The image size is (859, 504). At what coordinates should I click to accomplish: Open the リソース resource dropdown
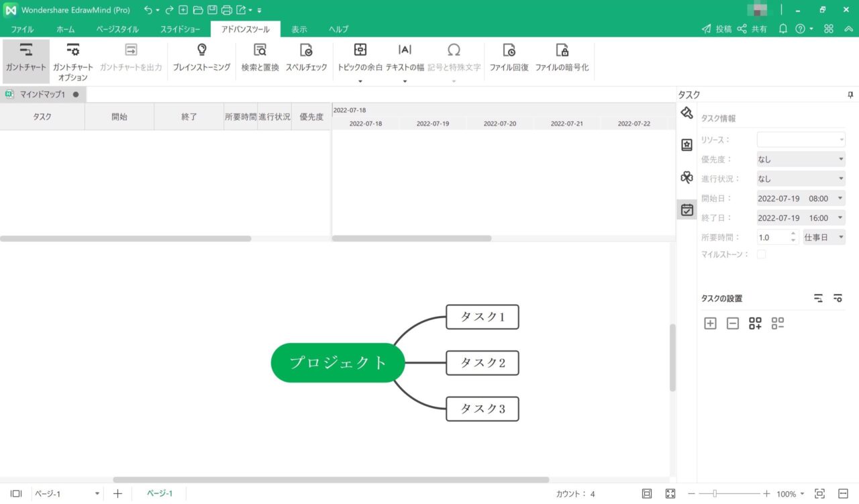(x=801, y=140)
